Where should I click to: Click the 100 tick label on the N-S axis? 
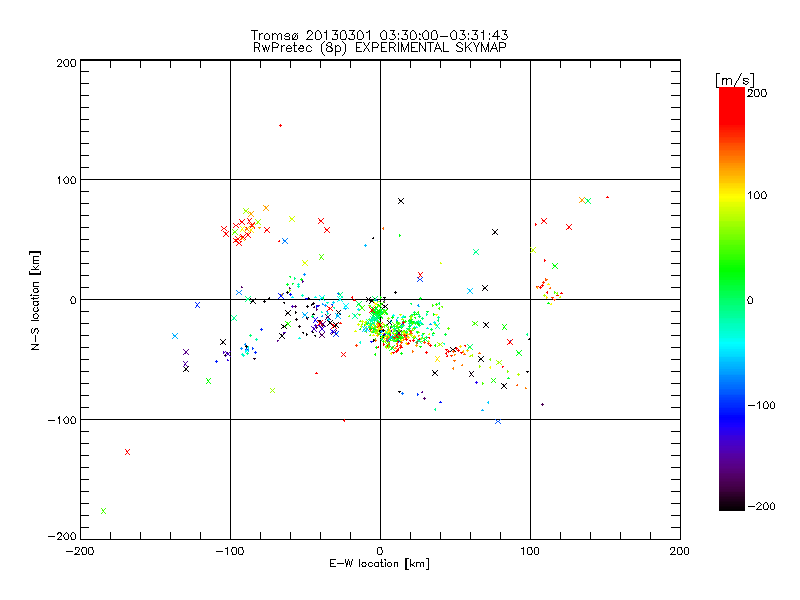click(66, 180)
